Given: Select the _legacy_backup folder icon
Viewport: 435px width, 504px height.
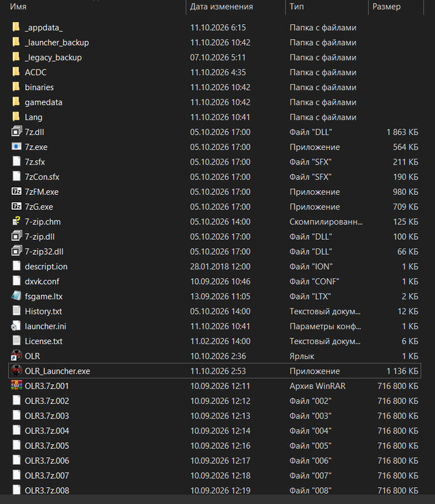Looking at the screenshot, I should tap(16, 57).
